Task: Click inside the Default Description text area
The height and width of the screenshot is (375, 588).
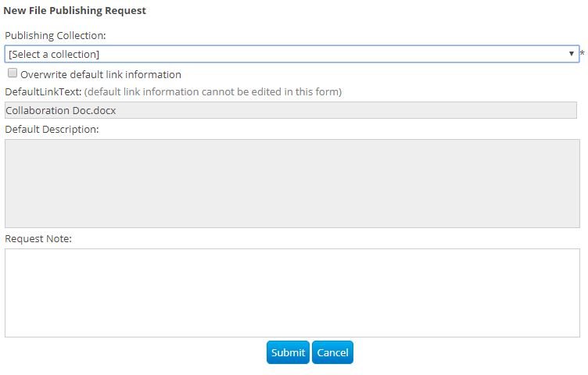Action: click(291, 183)
